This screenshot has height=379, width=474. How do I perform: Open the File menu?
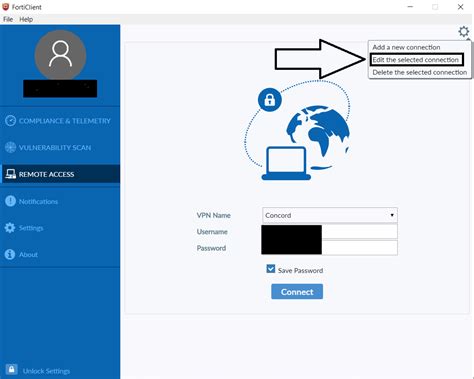8,19
